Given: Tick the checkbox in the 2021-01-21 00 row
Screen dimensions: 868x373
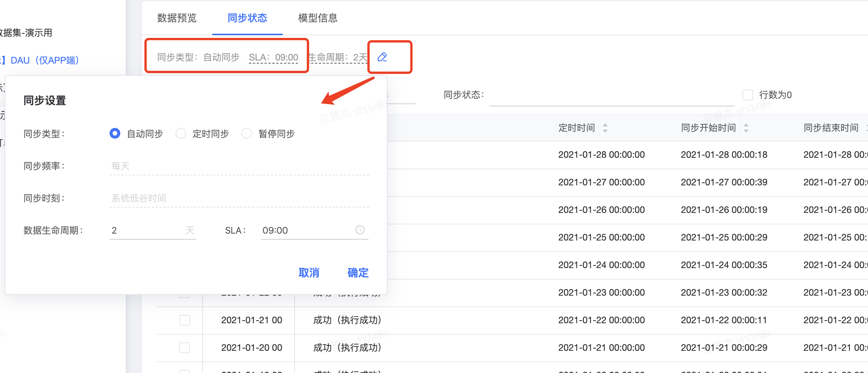Looking at the screenshot, I should tap(185, 320).
